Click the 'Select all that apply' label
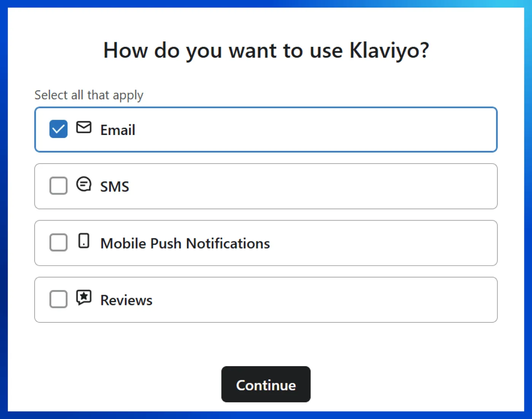The image size is (532, 419). pyautogui.click(x=89, y=95)
